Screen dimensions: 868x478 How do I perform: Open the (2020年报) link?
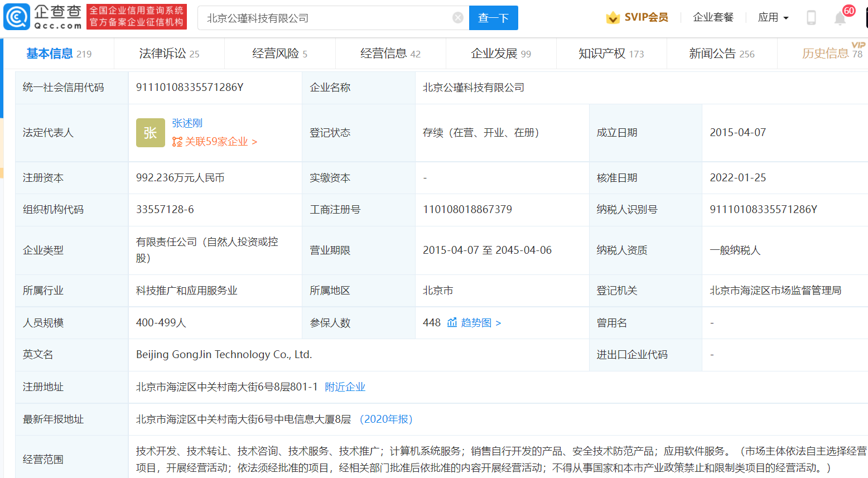386,419
